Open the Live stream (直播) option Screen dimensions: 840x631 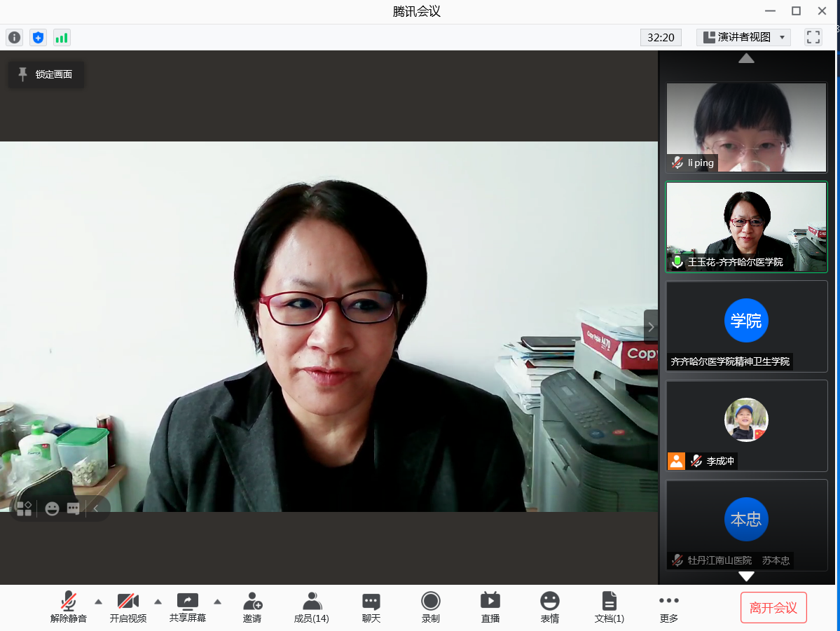click(x=490, y=607)
